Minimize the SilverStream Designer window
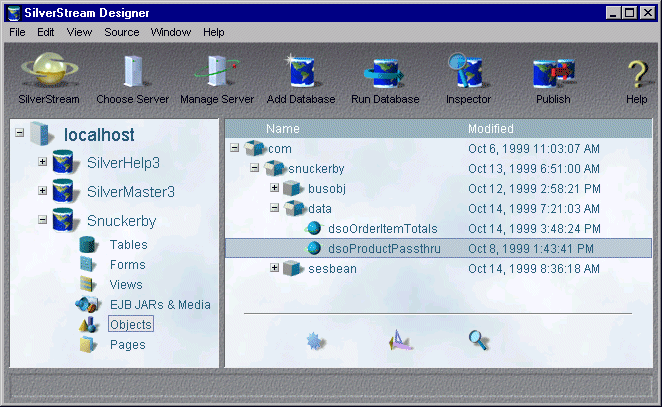This screenshot has height=407, width=662. point(613,13)
